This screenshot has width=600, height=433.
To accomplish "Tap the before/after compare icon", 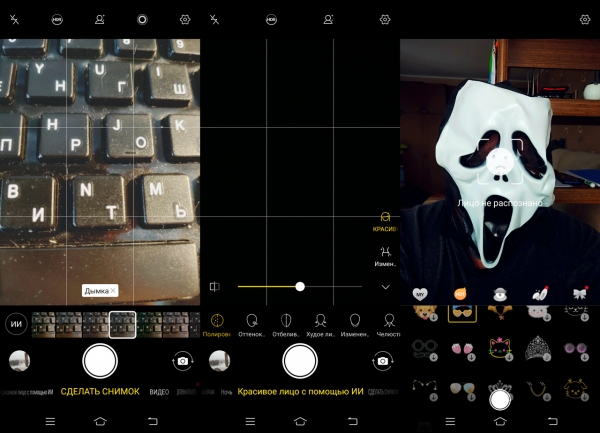I will click(215, 286).
